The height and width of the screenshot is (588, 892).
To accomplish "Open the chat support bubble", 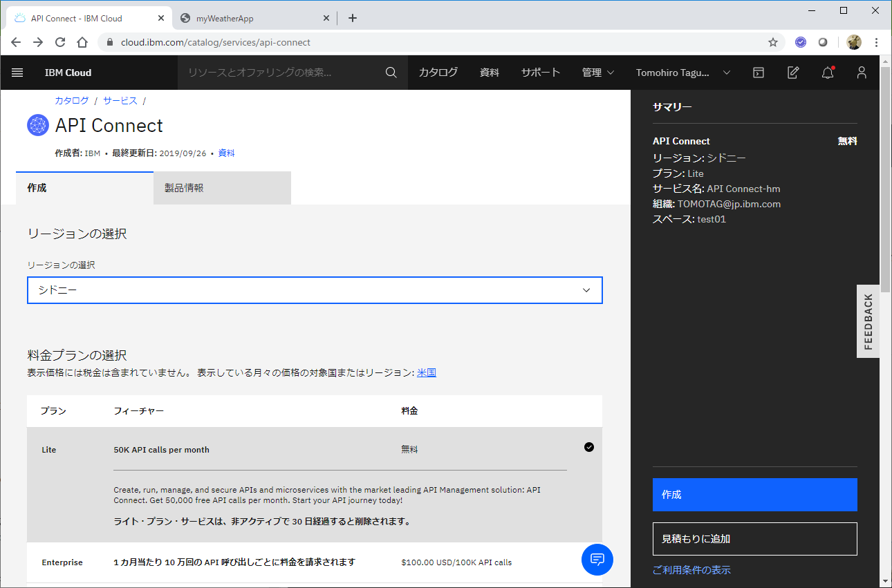I will pyautogui.click(x=597, y=559).
